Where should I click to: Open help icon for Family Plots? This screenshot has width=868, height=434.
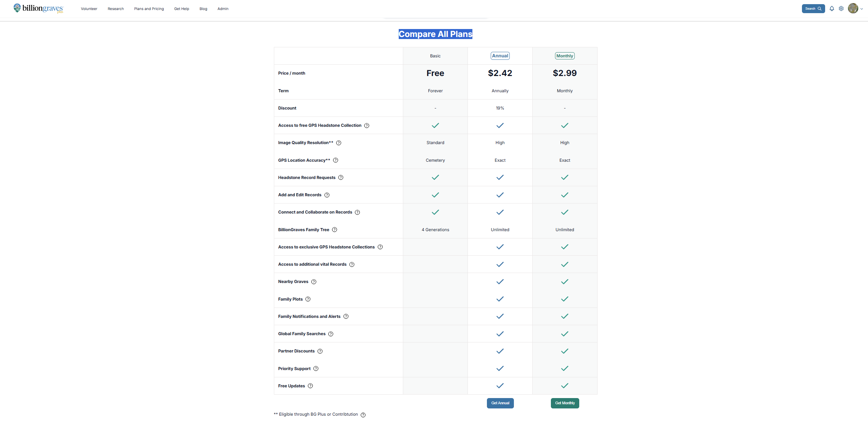tap(308, 299)
